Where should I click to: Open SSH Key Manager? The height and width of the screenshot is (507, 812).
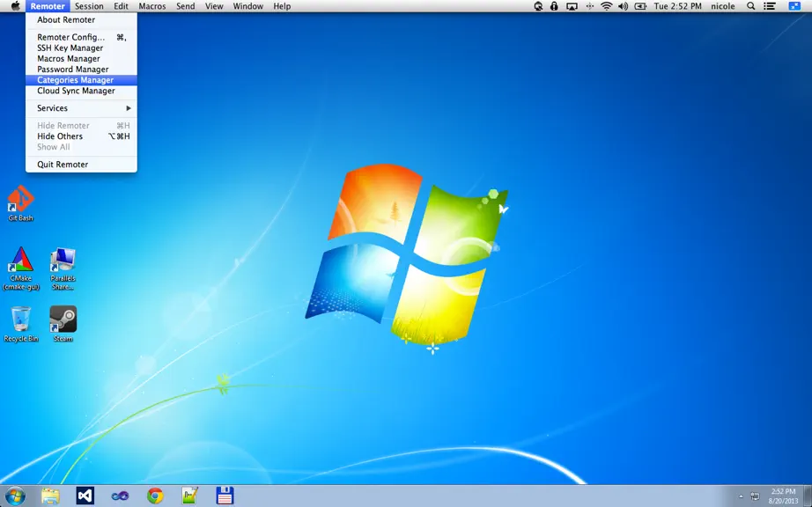[81, 48]
